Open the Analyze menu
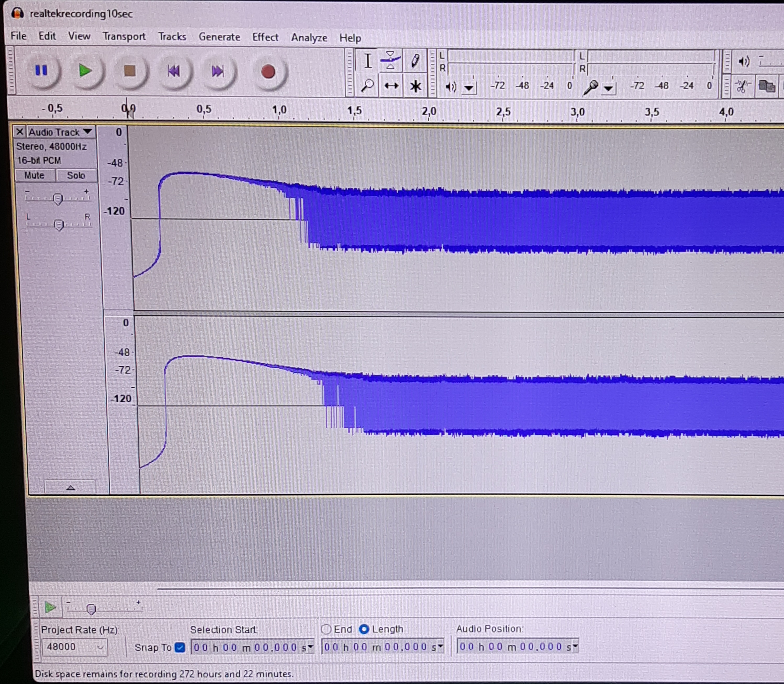 pos(309,37)
